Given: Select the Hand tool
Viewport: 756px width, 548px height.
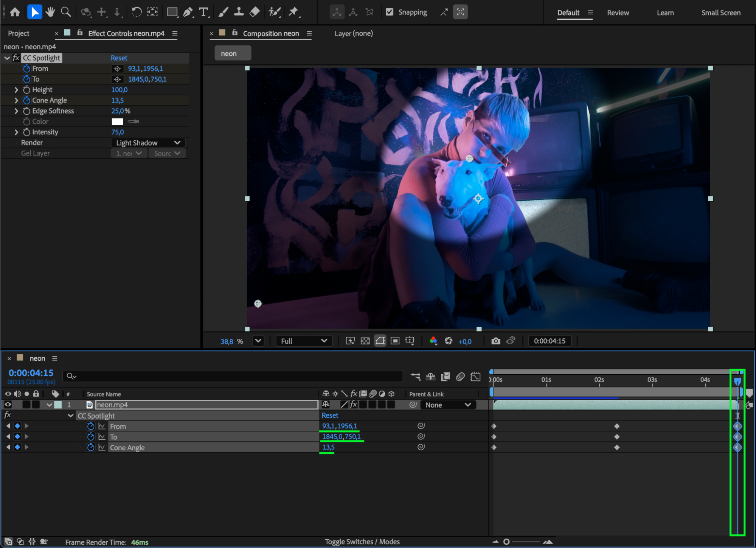Looking at the screenshot, I should (50, 12).
